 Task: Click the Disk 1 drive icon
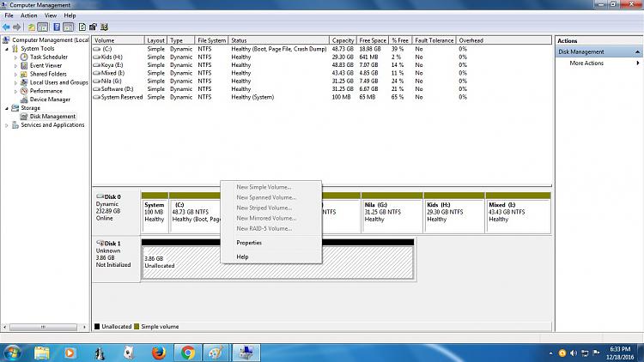coord(100,243)
